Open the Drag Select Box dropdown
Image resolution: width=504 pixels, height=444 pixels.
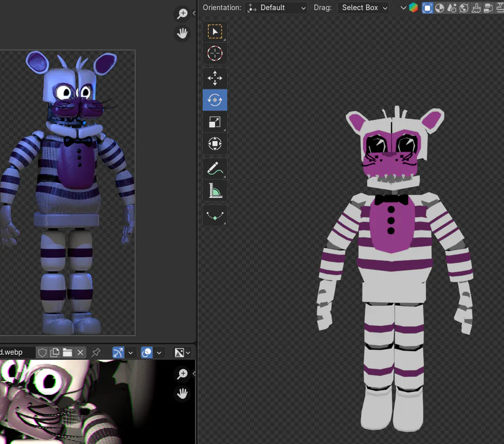coord(363,8)
